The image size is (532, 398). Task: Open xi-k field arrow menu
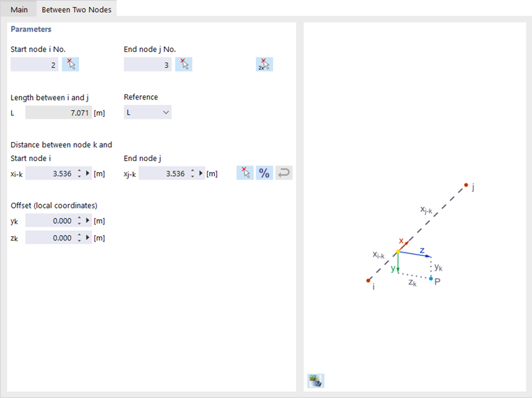pyautogui.click(x=87, y=173)
